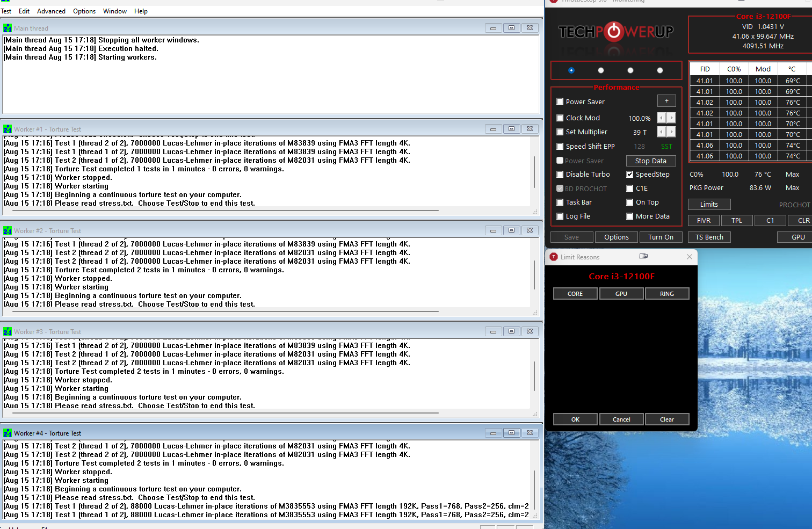Viewport: 812px width, 529px height.
Task: Minimize the Main thread window
Action: click(x=493, y=28)
